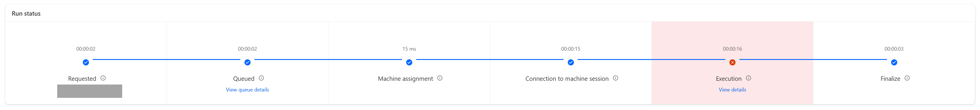Select the Queued step checkmark marker
This screenshot has height=110, width=980.
pyautogui.click(x=248, y=62)
